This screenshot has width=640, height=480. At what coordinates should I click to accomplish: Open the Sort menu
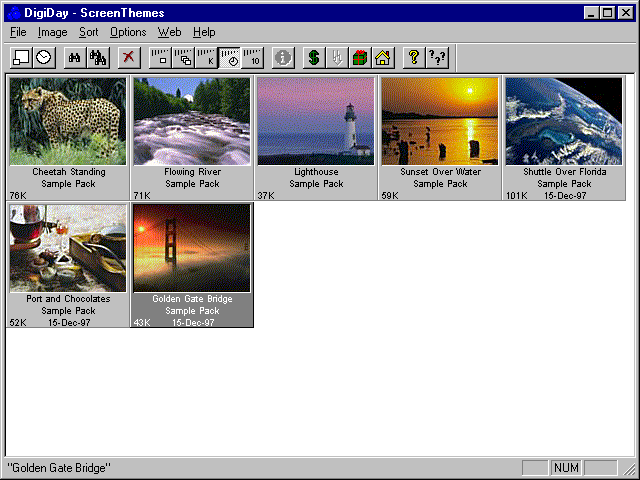click(x=88, y=32)
